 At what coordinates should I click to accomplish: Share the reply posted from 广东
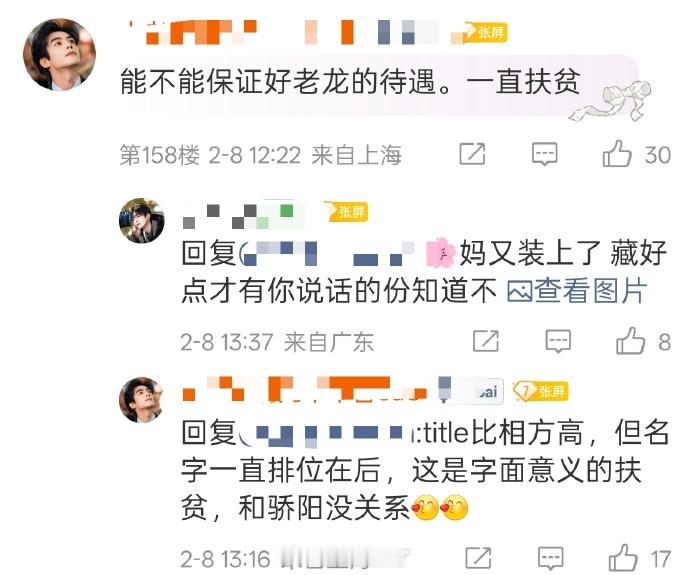click(x=486, y=341)
